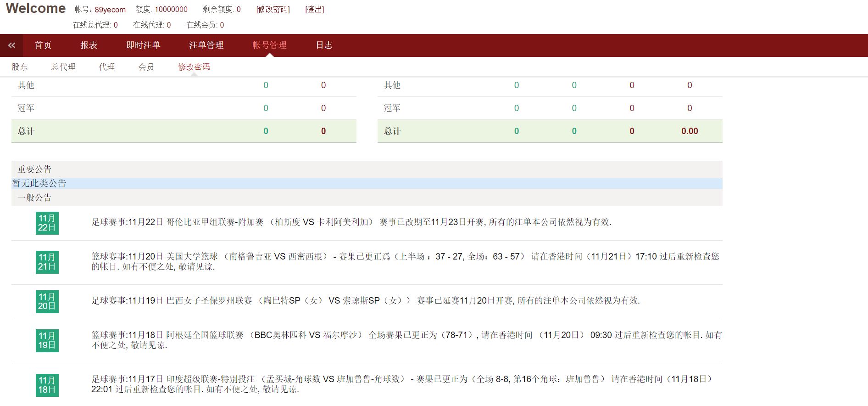This screenshot has width=868, height=406.
Task: Click the 一般公告 section header
Action: coord(367,197)
